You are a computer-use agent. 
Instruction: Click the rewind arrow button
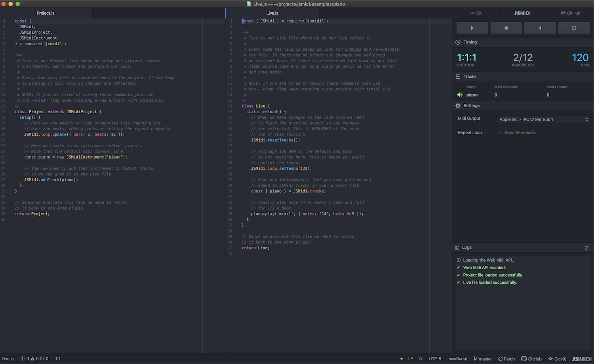(x=540, y=28)
